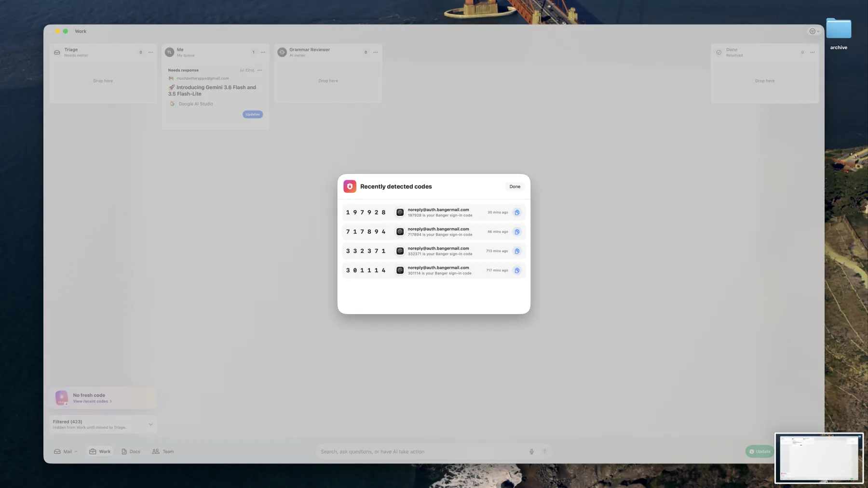Click the Triage inbox icon
This screenshot has height=488, width=868.
(x=57, y=52)
